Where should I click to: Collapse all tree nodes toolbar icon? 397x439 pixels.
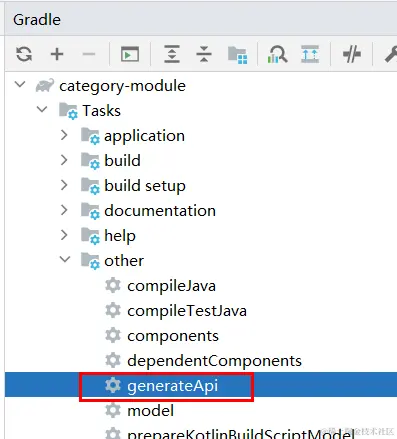(x=204, y=54)
